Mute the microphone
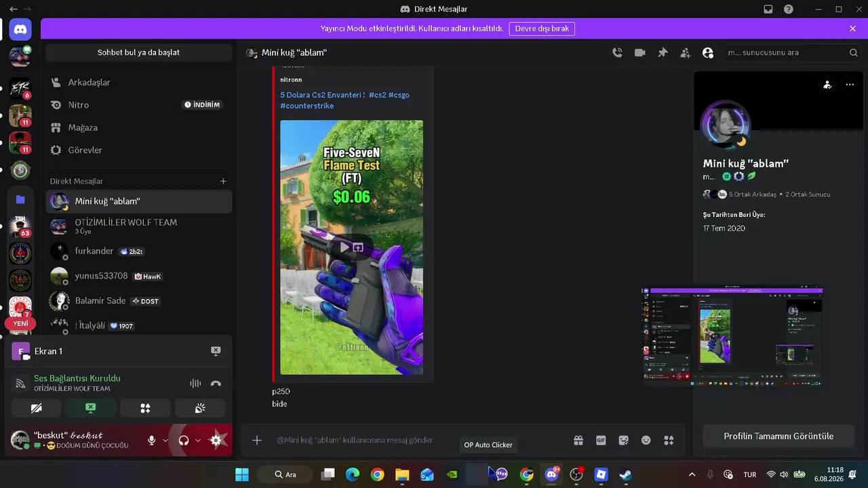This screenshot has height=488, width=868. click(152, 441)
